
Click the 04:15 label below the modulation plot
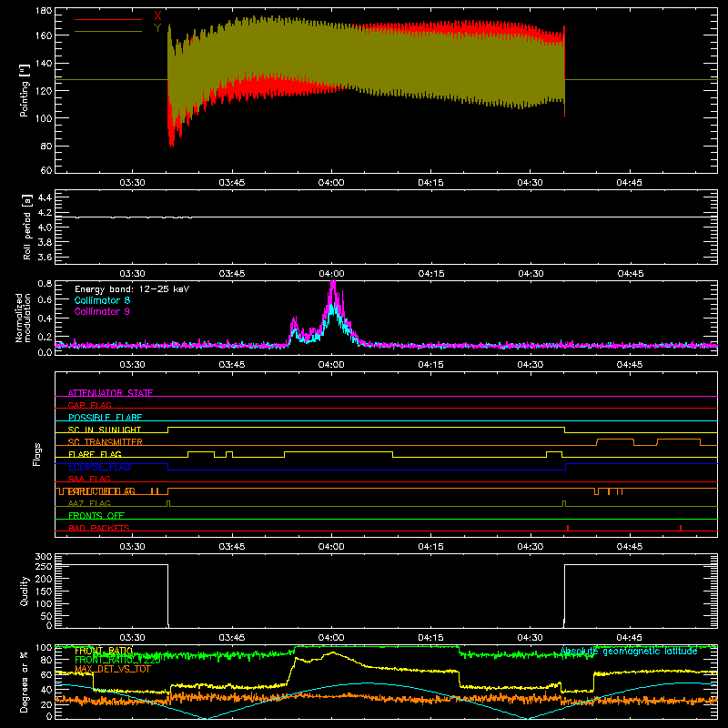[430, 365]
